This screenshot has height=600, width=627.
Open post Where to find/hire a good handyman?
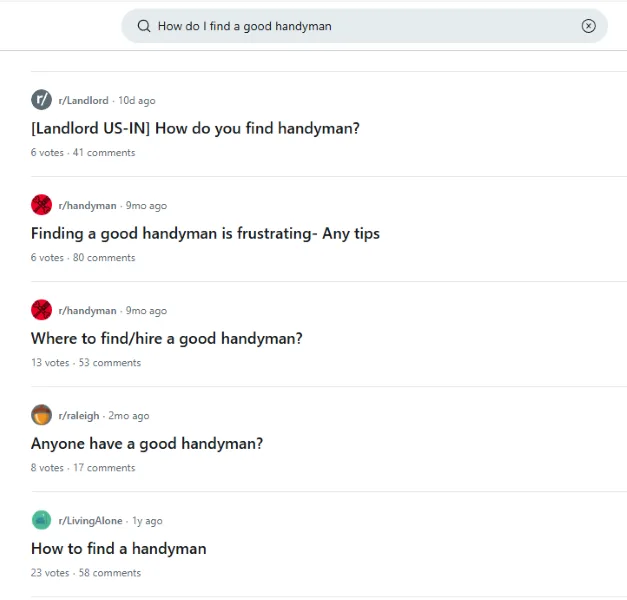167,338
